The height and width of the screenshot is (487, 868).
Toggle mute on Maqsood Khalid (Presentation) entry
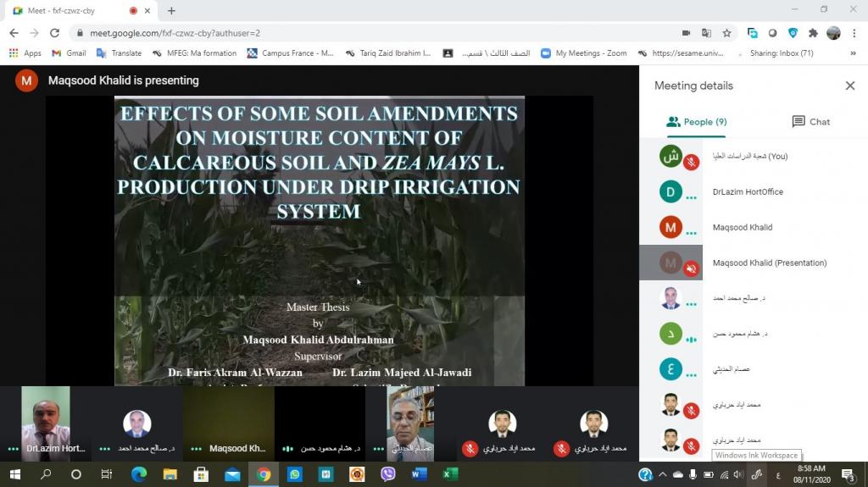tap(692, 269)
